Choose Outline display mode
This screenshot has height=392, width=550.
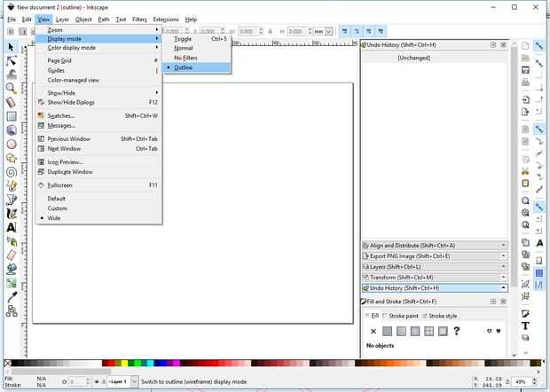pyautogui.click(x=196, y=67)
